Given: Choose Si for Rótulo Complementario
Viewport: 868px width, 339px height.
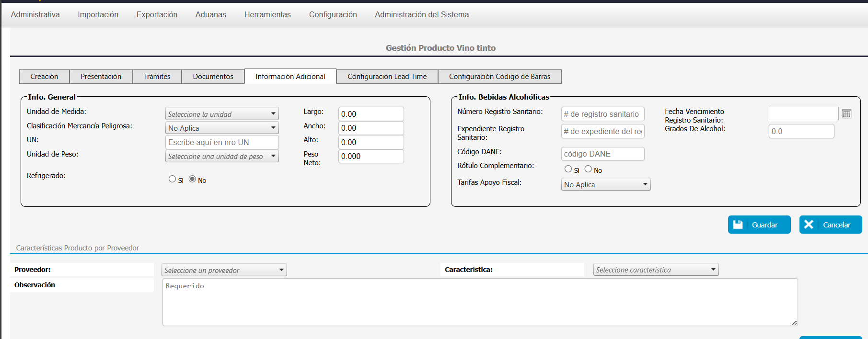Looking at the screenshot, I should [568, 169].
